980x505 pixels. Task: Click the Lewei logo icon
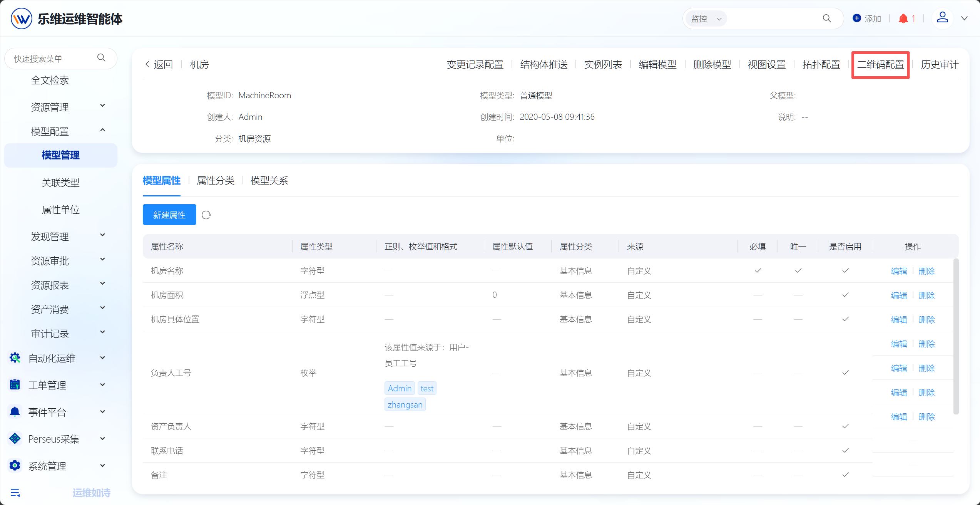[21, 18]
